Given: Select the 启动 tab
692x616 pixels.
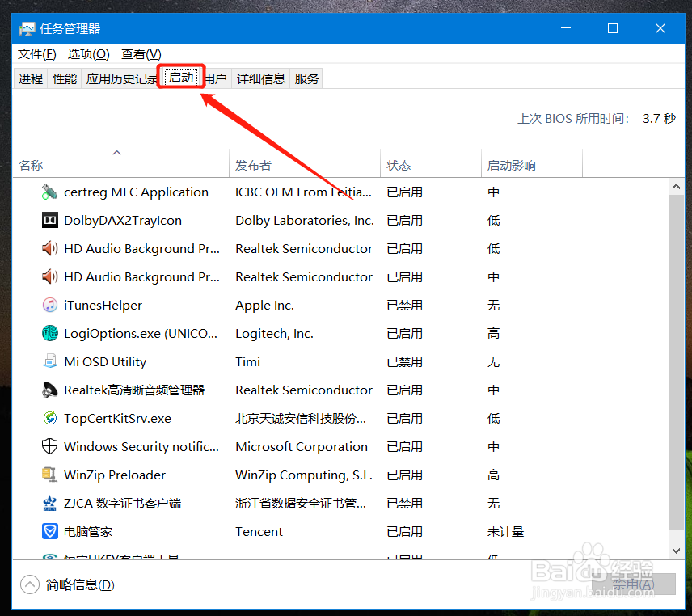Looking at the screenshot, I should (181, 78).
